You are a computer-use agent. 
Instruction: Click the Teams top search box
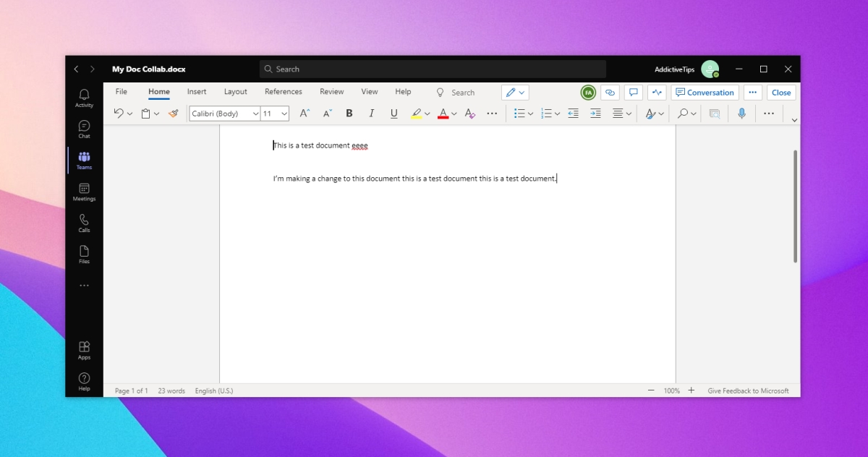point(433,69)
